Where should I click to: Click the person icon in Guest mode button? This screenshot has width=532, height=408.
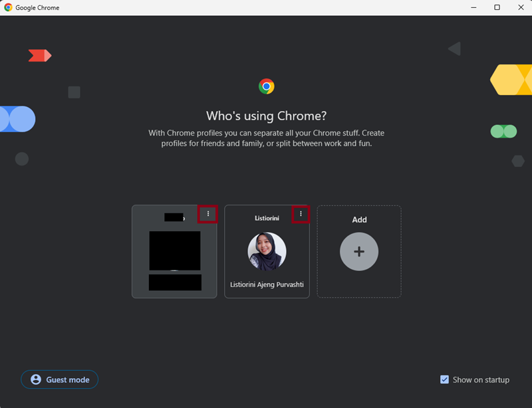click(x=36, y=379)
